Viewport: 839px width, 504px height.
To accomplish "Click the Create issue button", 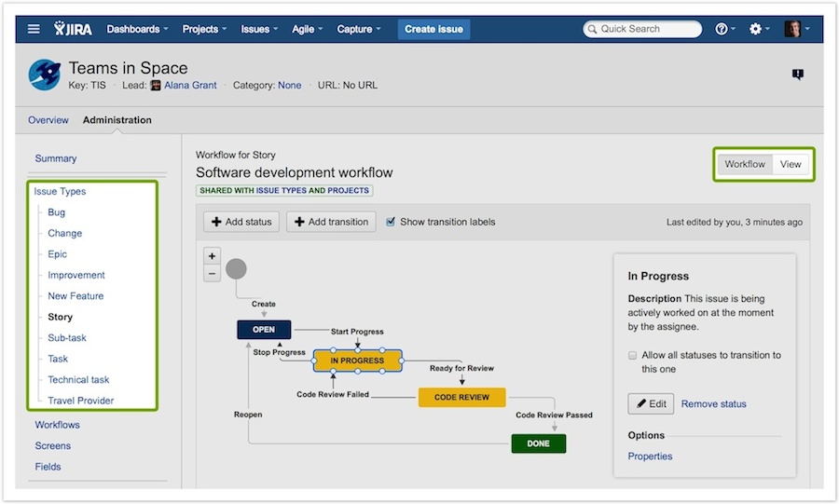I will click(433, 29).
